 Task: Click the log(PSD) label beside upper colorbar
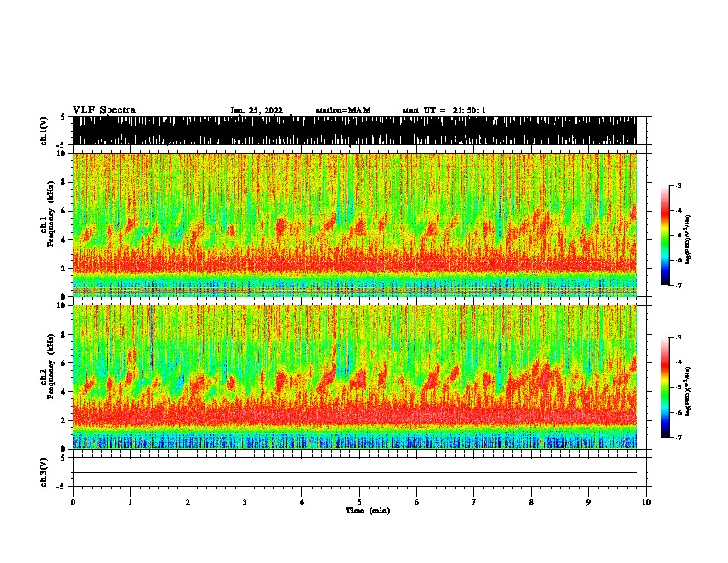tap(688, 240)
